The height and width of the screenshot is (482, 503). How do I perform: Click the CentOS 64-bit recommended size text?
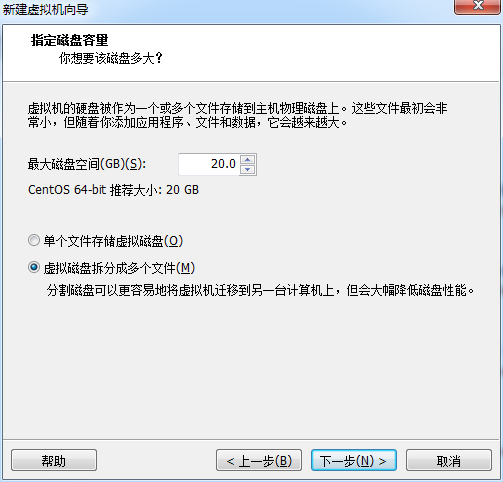tap(113, 190)
